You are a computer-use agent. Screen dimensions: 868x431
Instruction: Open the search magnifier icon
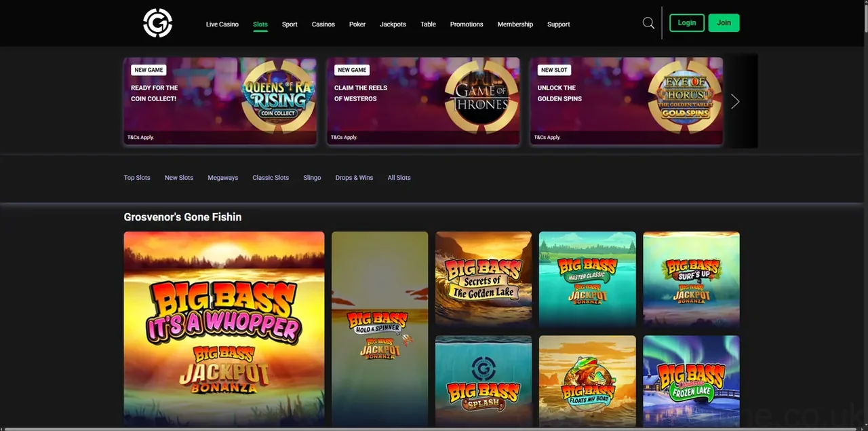pos(648,23)
